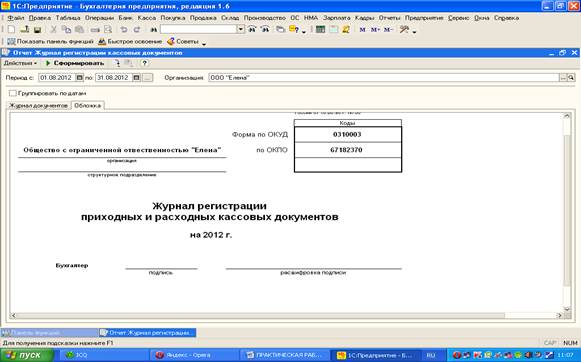The height and width of the screenshot is (362, 581).
Task: Click the Find previous binoculars icon
Action: (x=265, y=29)
